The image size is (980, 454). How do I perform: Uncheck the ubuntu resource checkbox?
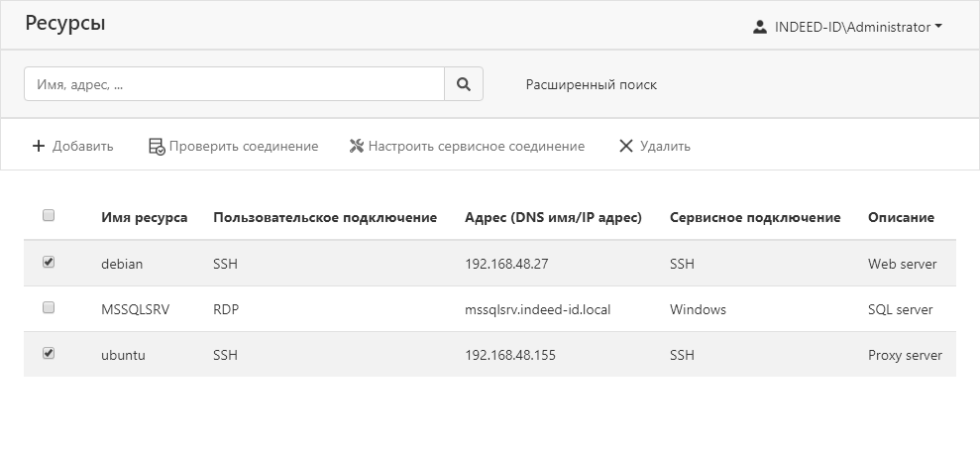[49, 353]
